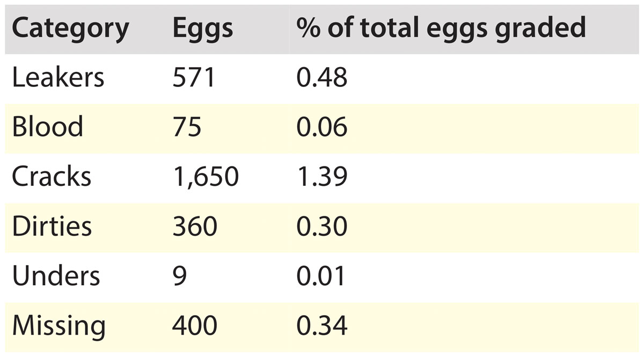Select the Unders category cell
This screenshot has width=644, height=356.
56,276
